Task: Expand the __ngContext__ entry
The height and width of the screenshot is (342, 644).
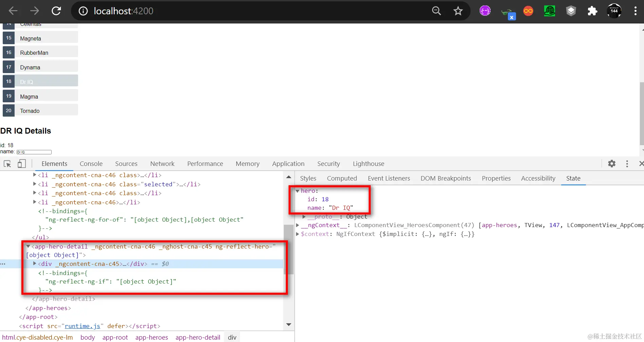Action: (298, 225)
